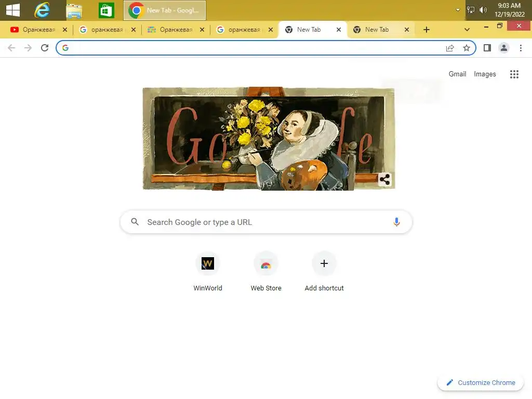Close the last New Tab
532x399 pixels.
click(x=406, y=30)
